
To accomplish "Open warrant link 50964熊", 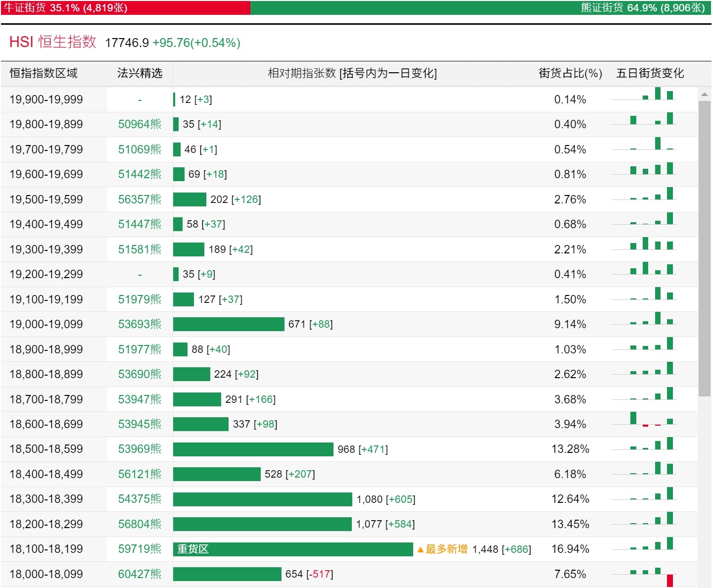I will point(140,124).
